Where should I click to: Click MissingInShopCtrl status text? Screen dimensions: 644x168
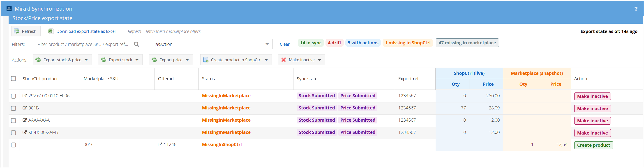pyautogui.click(x=222, y=144)
